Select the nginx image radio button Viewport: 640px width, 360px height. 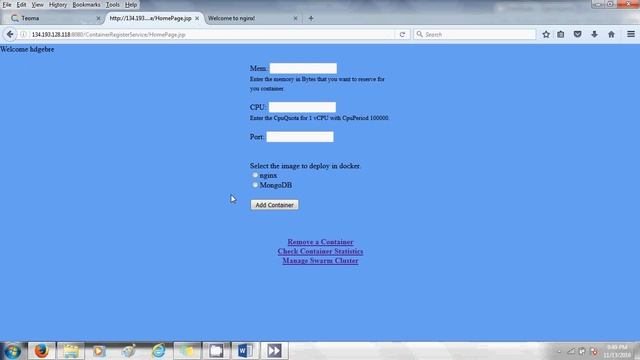click(255, 175)
